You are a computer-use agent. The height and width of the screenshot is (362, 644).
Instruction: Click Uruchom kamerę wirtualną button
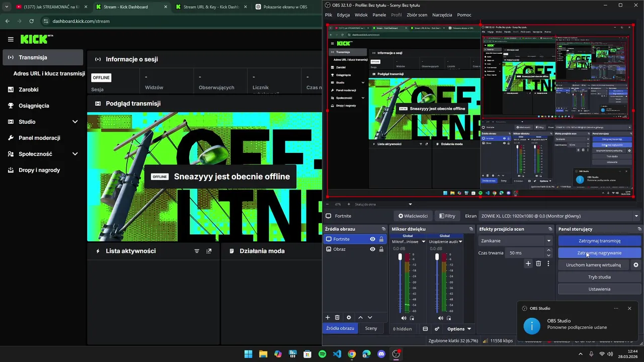[x=593, y=265]
